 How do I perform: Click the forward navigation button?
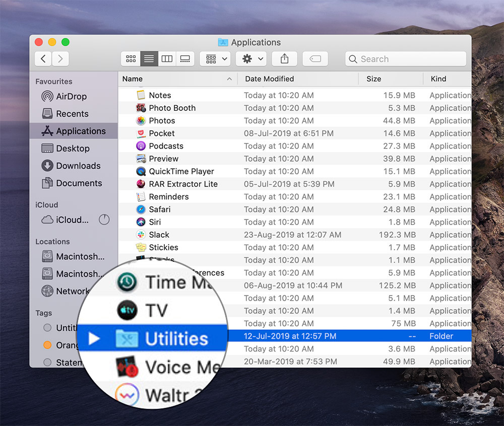tap(59, 58)
